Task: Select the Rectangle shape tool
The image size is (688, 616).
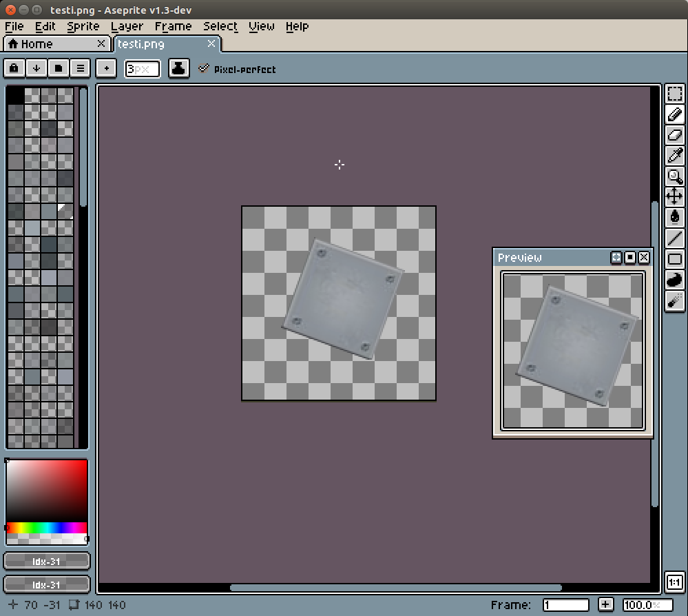Action: click(x=675, y=259)
